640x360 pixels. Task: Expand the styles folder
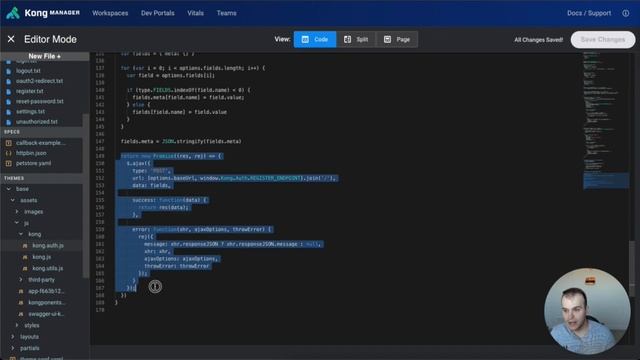coord(17,325)
